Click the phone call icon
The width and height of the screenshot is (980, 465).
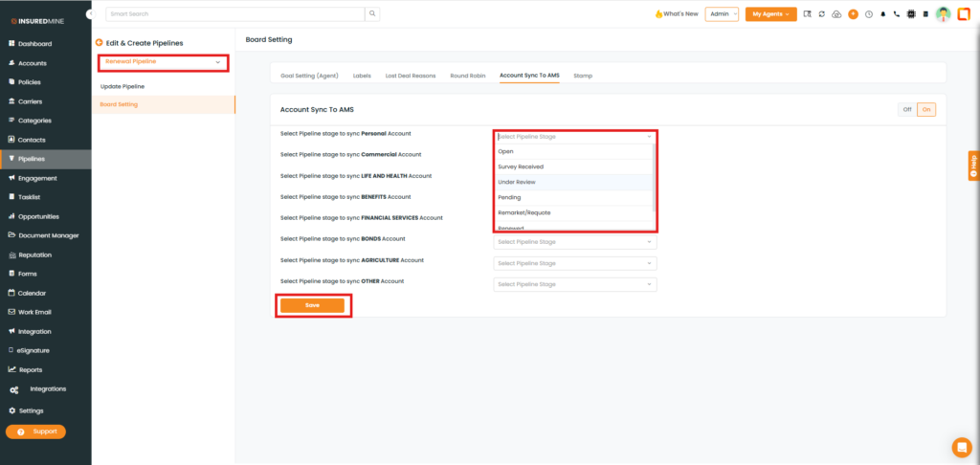point(896,14)
